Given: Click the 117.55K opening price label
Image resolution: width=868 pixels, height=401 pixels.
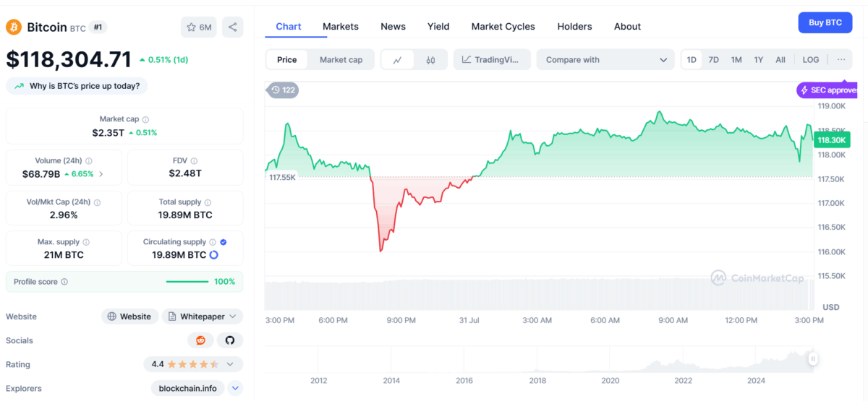Looking at the screenshot, I should (x=282, y=177).
